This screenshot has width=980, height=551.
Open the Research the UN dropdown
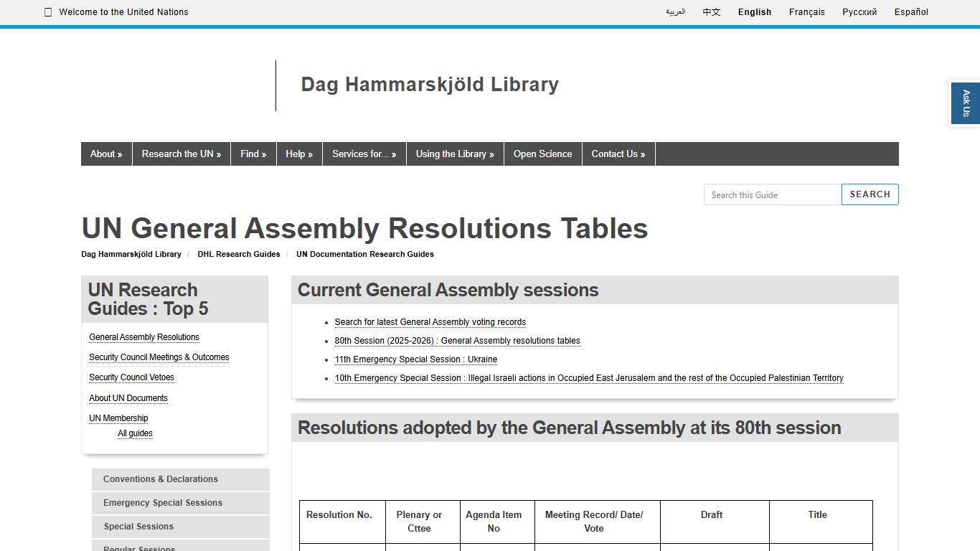[181, 154]
